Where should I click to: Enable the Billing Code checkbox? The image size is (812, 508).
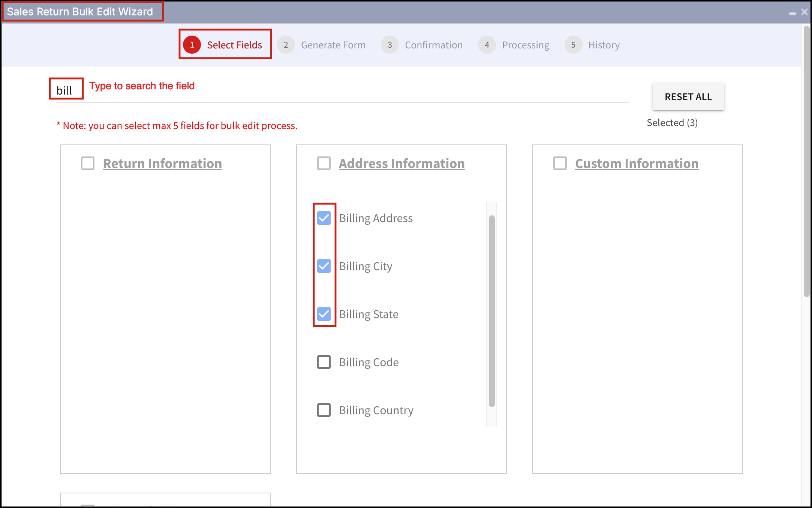(x=324, y=362)
